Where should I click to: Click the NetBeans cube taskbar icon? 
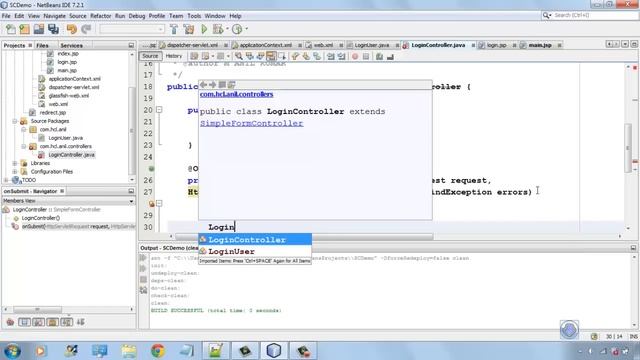[273, 351]
